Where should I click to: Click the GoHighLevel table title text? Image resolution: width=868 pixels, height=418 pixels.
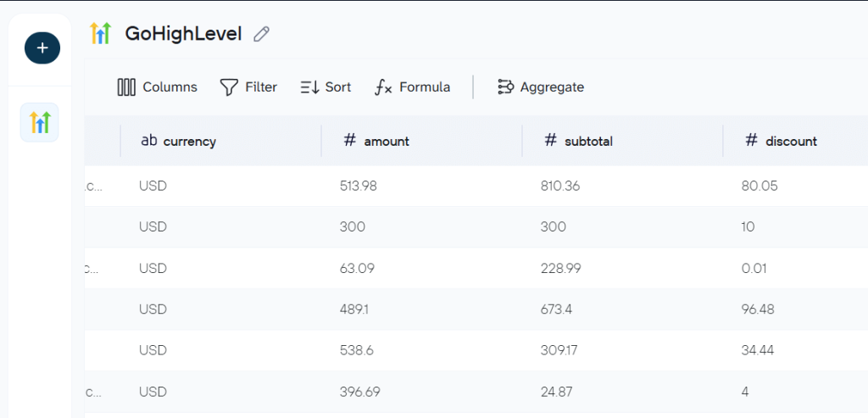[183, 34]
